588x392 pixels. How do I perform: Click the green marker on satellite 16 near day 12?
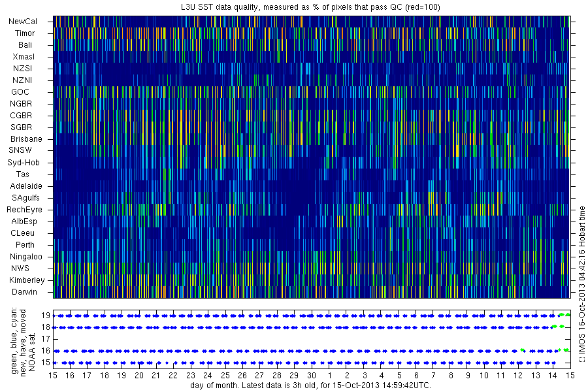pos(522,350)
